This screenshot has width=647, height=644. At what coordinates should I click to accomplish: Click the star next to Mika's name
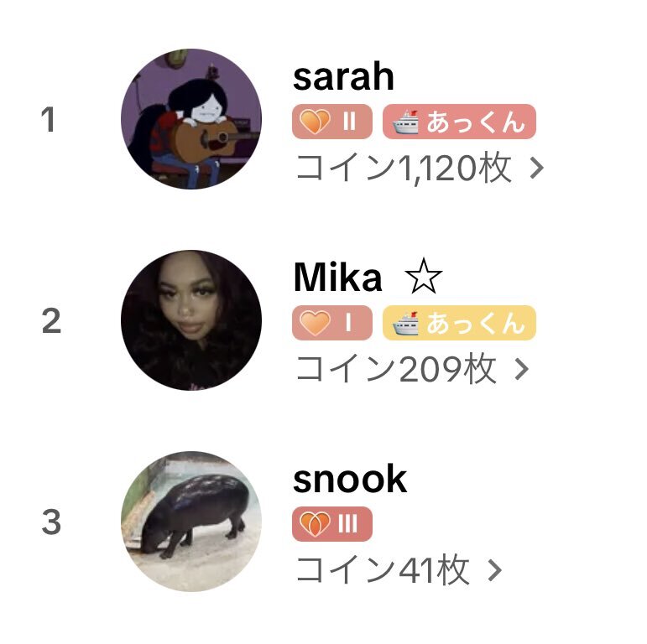tap(423, 276)
